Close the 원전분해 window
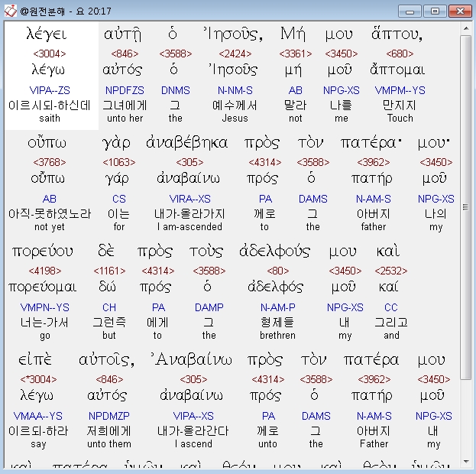 460,11
